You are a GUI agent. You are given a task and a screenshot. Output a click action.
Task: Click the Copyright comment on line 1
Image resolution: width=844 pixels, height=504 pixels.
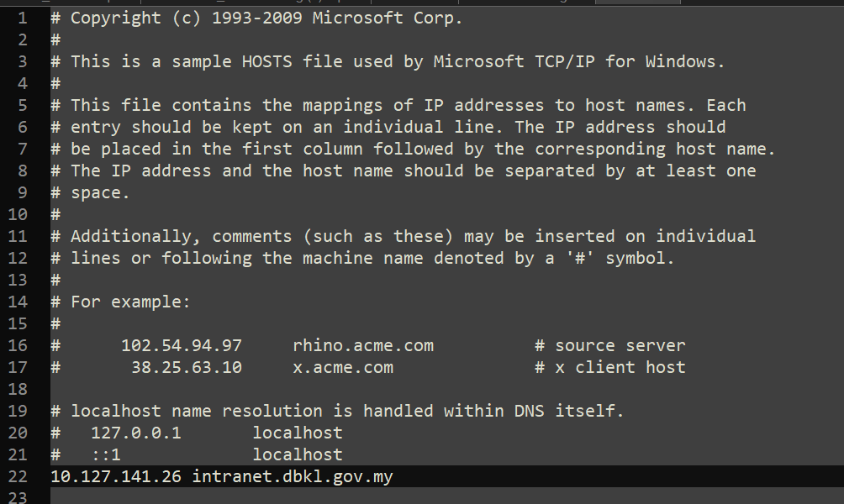pyautogui.click(x=256, y=18)
